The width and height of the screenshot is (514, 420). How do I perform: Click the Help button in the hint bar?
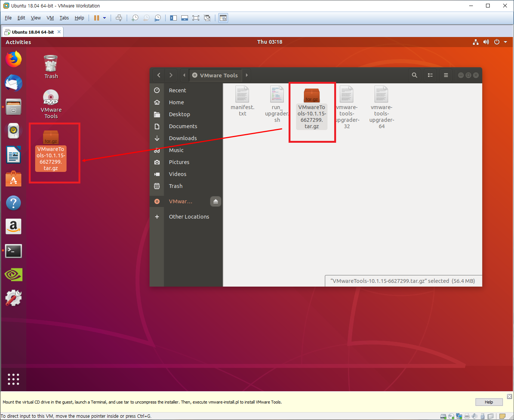[x=489, y=402]
